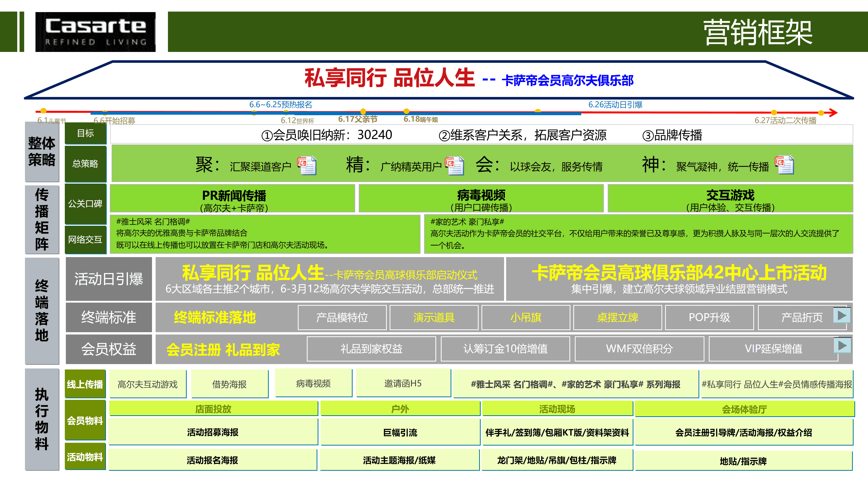Viewport: 868px width, 488px height.
Task: Click the 地贴/指示牌 cell
Action: coord(744,461)
